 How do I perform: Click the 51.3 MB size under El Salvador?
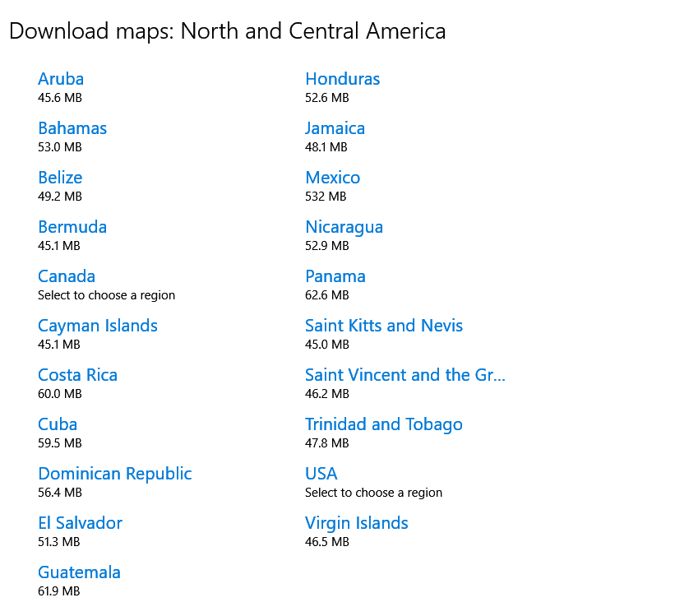coord(59,542)
